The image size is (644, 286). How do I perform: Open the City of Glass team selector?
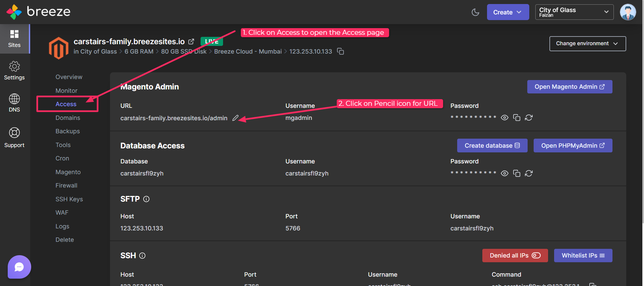574,12
